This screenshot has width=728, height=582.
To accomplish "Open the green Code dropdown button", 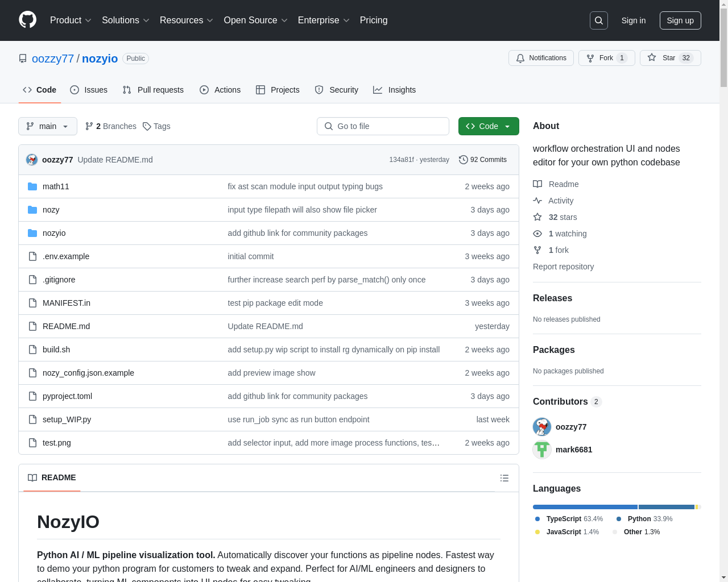I will [489, 126].
